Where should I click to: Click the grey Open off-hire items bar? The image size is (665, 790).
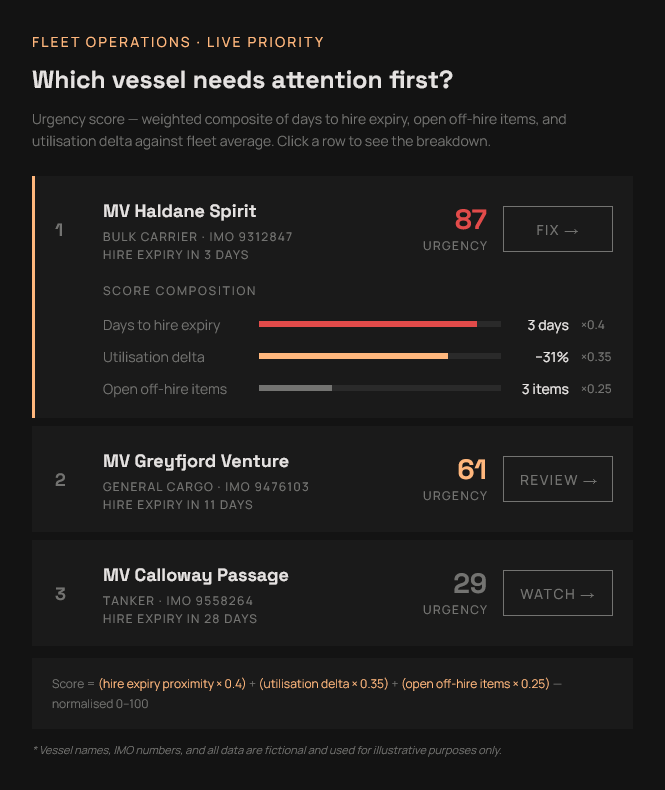tap(295, 388)
